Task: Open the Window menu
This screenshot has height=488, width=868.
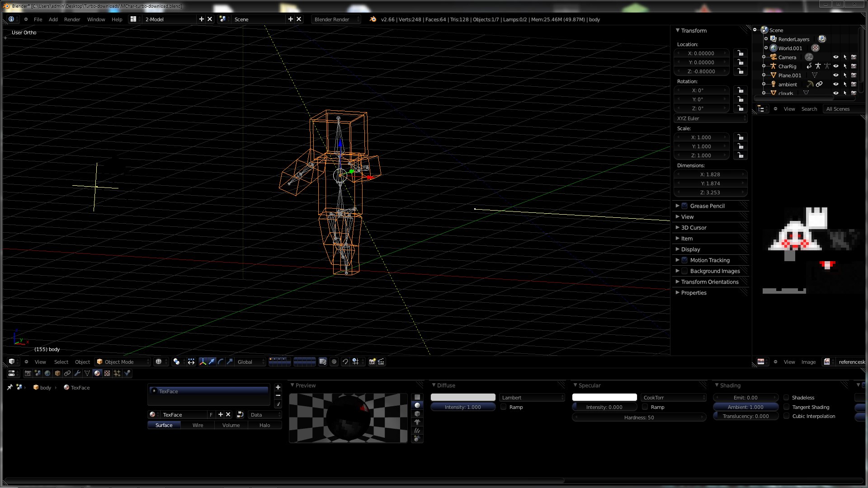Action: click(x=96, y=19)
